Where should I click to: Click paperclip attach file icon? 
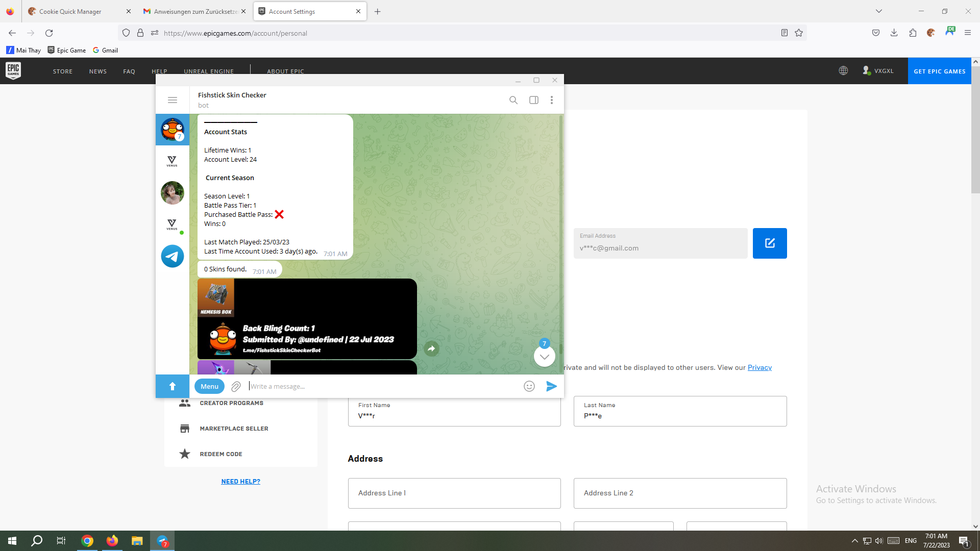[236, 386]
